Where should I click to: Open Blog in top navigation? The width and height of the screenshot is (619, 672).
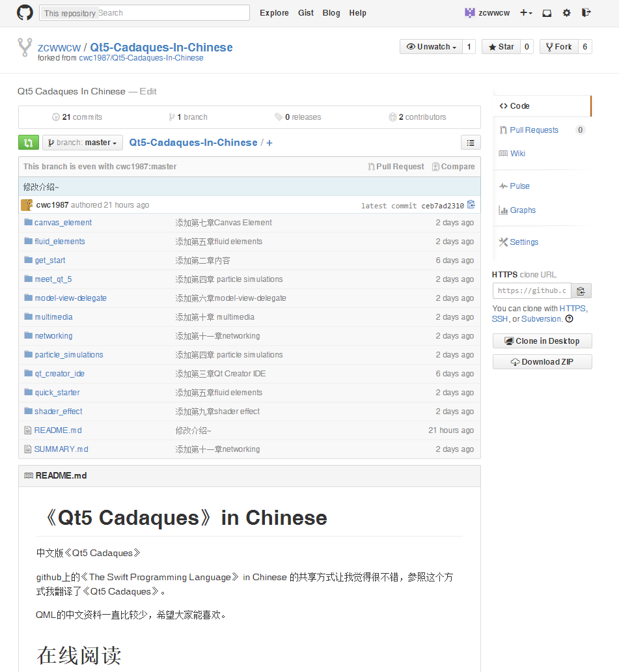point(331,13)
